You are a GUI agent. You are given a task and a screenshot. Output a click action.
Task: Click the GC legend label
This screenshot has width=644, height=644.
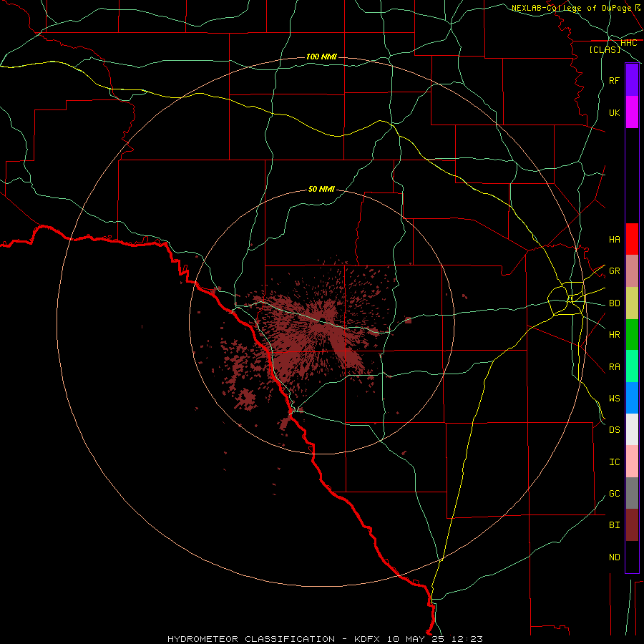[614, 493]
